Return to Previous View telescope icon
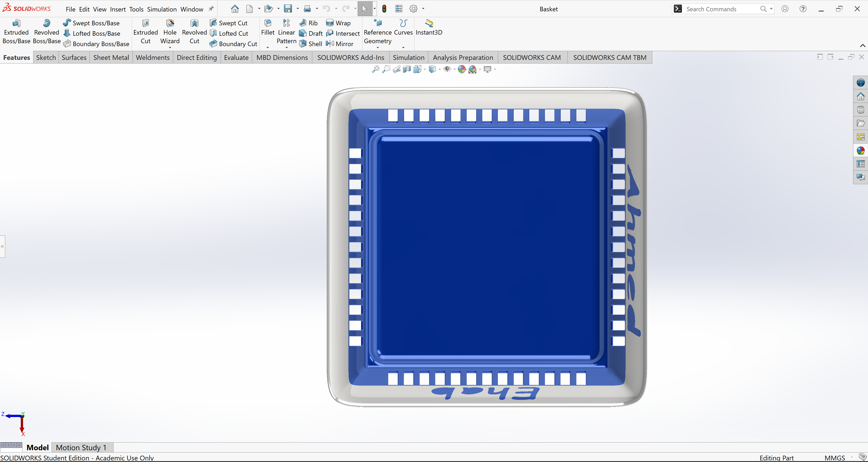Viewport: 868px width, 462px height. click(397, 69)
